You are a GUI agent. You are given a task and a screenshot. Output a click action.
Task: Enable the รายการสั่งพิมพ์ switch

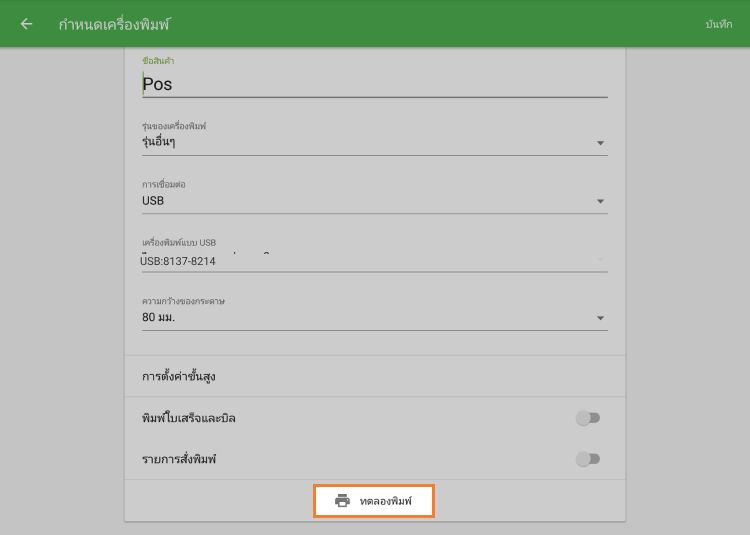(x=588, y=459)
